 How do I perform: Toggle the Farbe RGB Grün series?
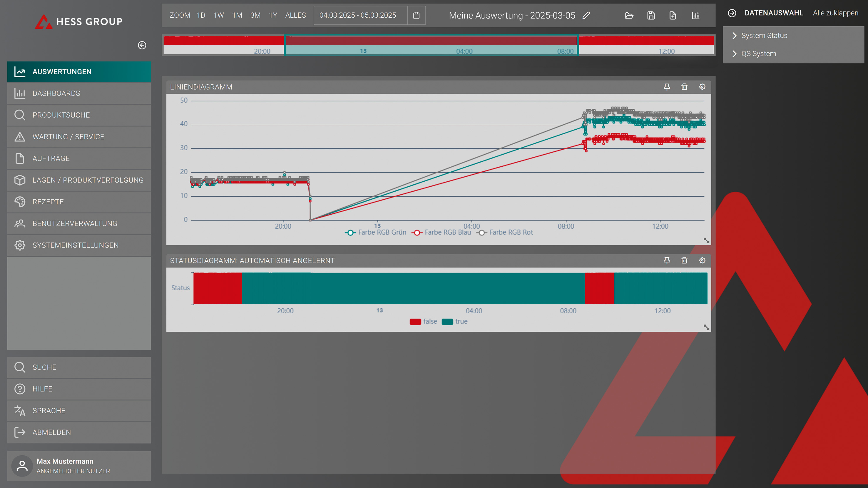pos(375,233)
